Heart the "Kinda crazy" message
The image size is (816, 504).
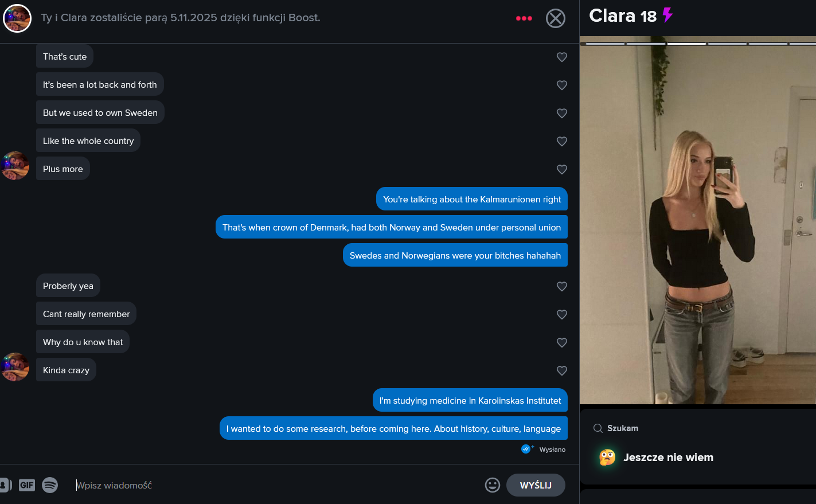(x=562, y=370)
